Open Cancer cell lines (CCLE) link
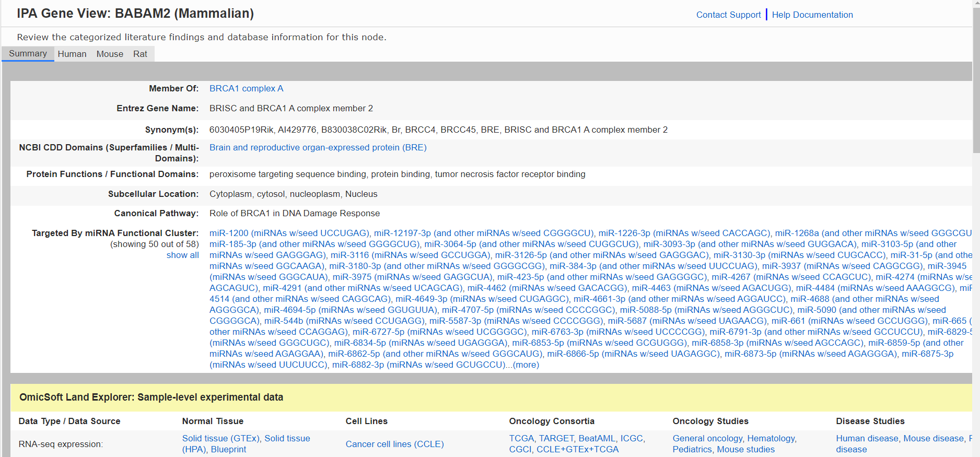The image size is (980, 457). tap(394, 444)
